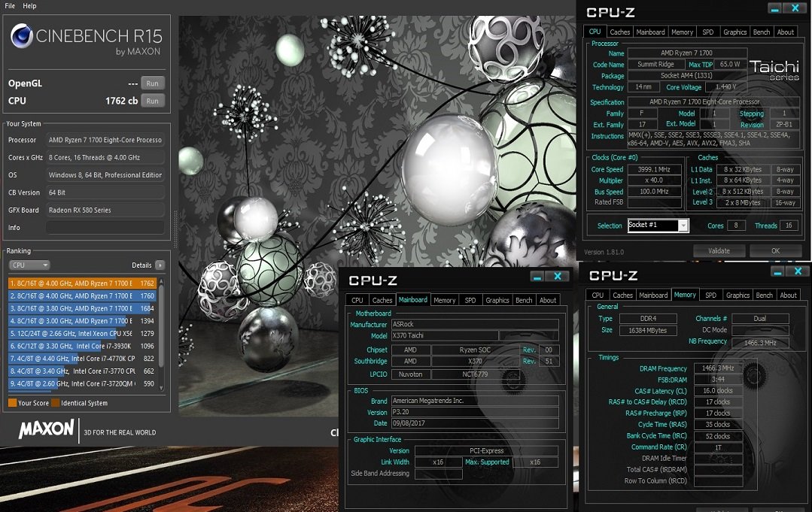Click the orange Your Score legend swatch
This screenshot has height=512, width=812.
[13, 403]
